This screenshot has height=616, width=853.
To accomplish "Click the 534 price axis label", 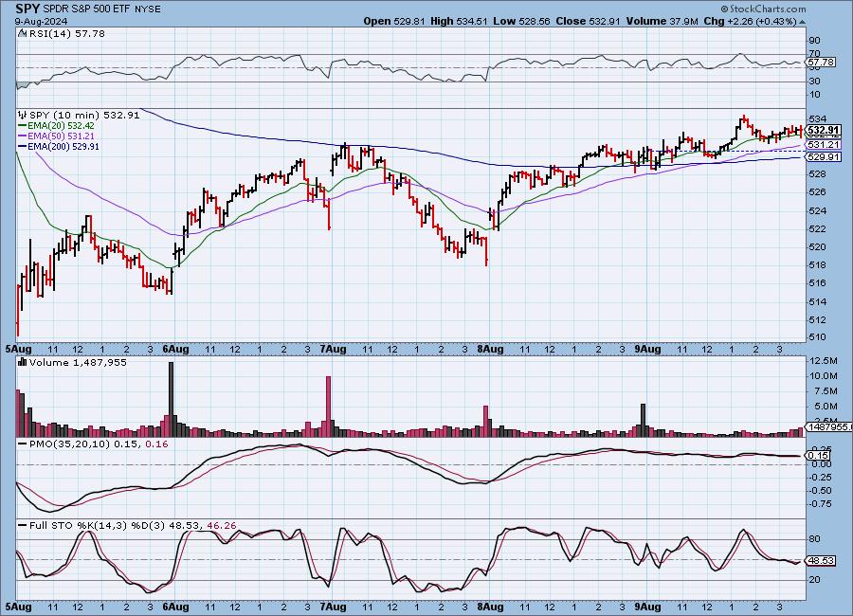I will (818, 119).
